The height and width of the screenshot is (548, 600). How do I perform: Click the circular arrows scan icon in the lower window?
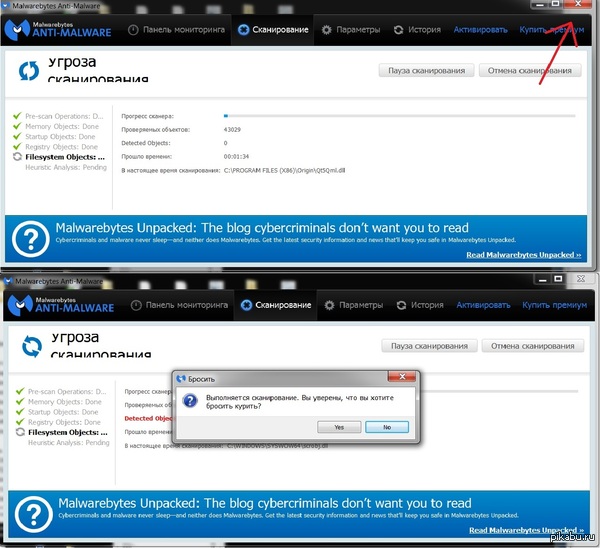pos(32,346)
